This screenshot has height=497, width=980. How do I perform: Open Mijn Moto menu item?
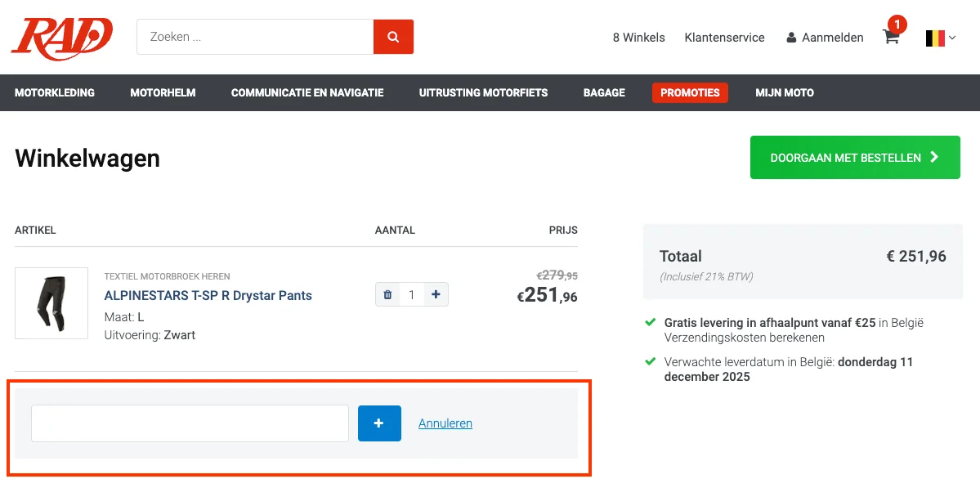tap(784, 93)
